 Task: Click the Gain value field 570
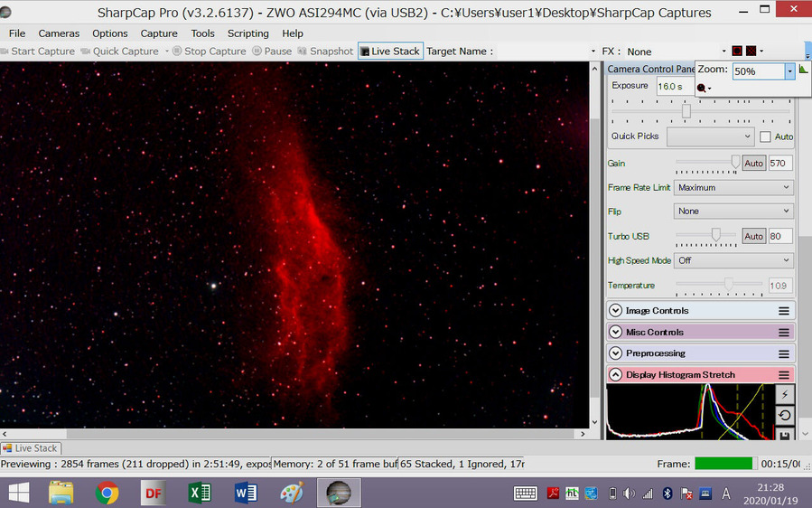point(780,164)
